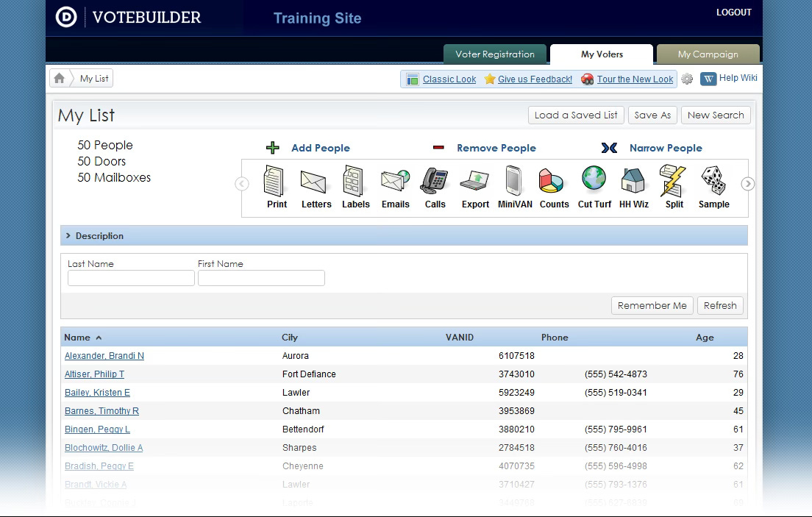Open voter Alexander, Brandi N
Screen dimensions: 812x517
pyautogui.click(x=104, y=356)
